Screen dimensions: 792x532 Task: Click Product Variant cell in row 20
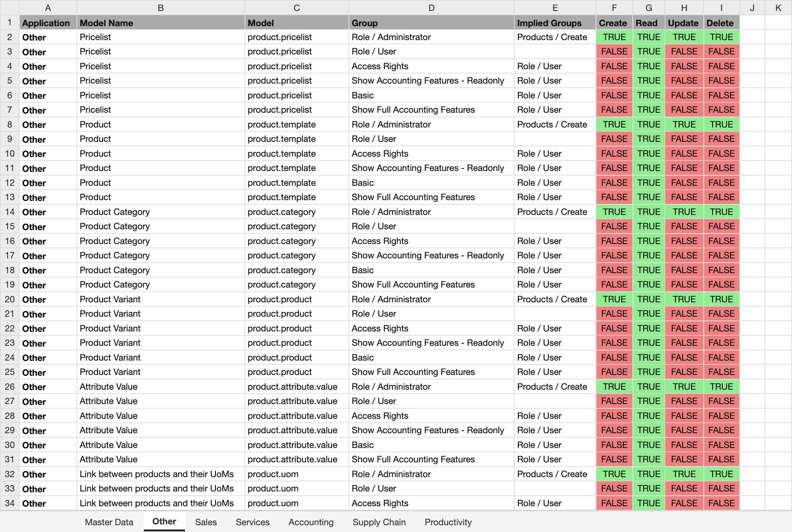pos(161,299)
